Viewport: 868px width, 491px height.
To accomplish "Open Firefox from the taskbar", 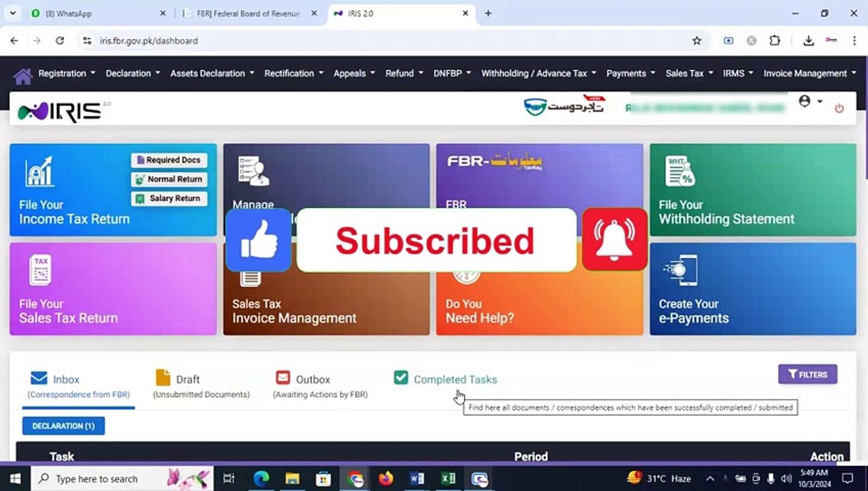I will tap(386, 479).
